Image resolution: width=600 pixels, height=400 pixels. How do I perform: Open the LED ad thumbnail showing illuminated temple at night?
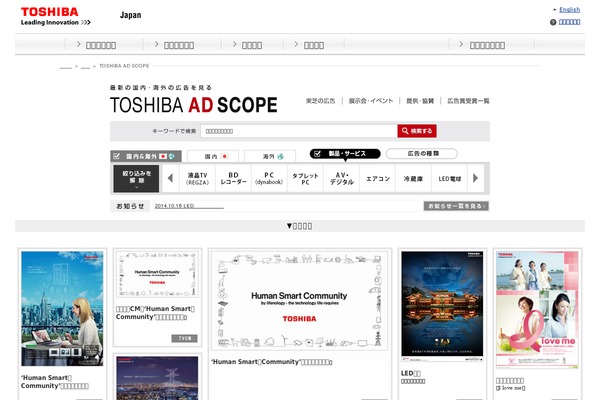coord(442,307)
